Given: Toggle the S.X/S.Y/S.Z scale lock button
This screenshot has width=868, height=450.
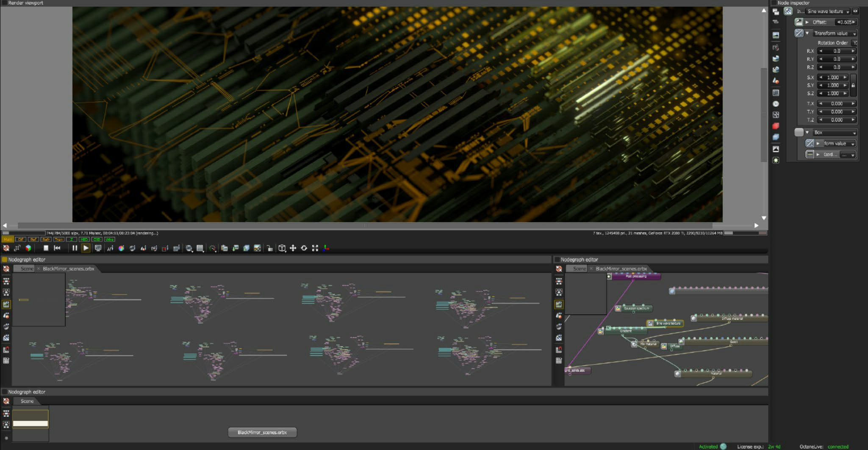Looking at the screenshot, I should pyautogui.click(x=853, y=85).
